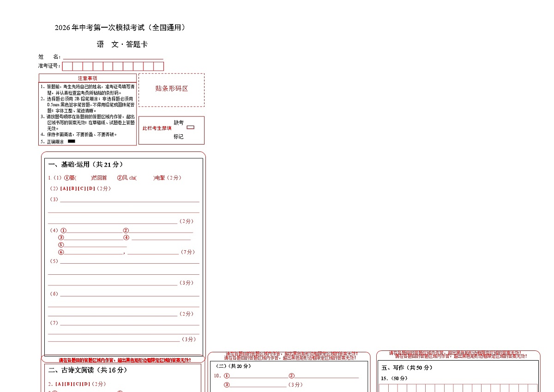Fill bubble [D] for question 1 (2)
This screenshot has width=554, height=392.
[90, 188]
